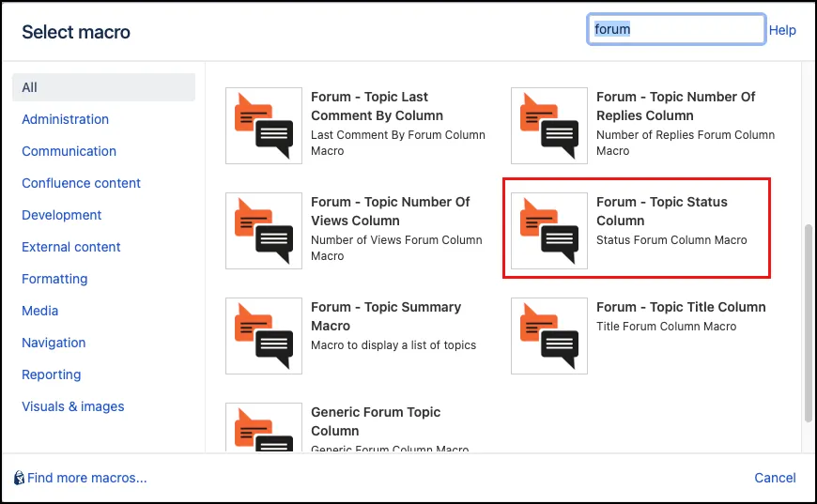Open the Administration category
Image resolution: width=817 pixels, height=504 pixels.
tap(65, 119)
